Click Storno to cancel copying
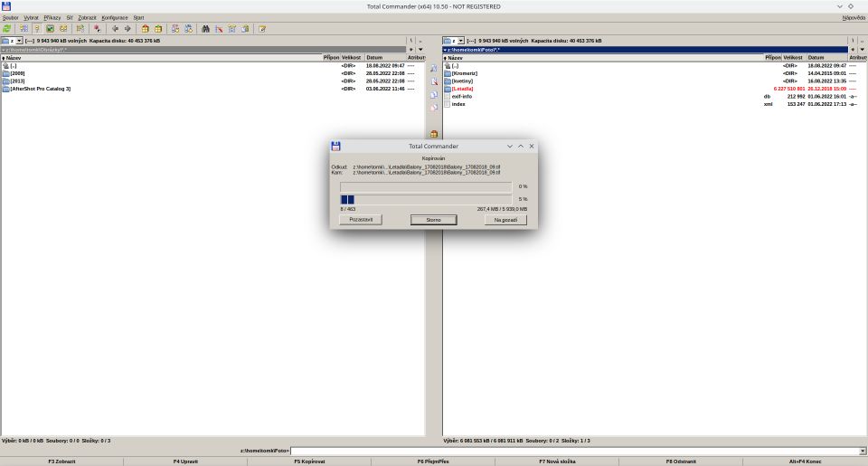The width and height of the screenshot is (868, 466). coord(433,220)
